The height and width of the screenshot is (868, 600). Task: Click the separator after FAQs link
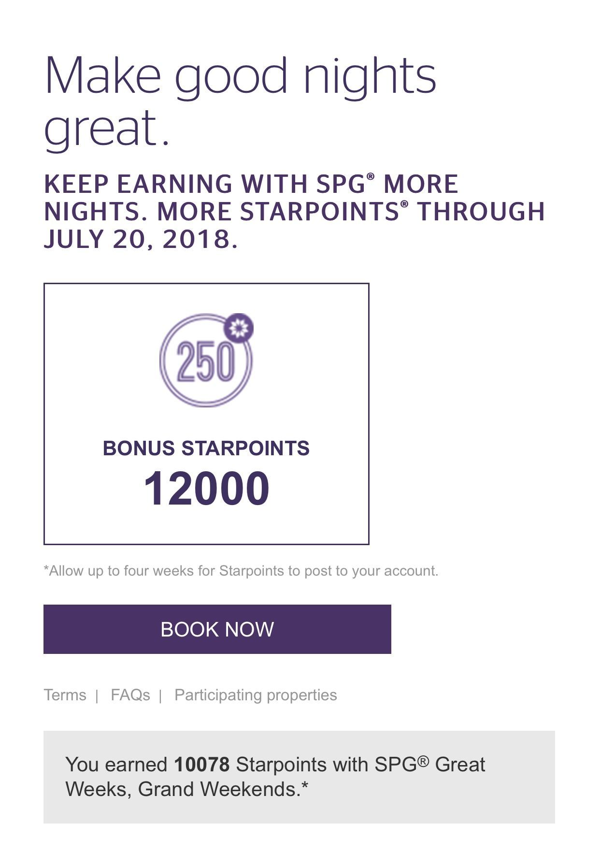[x=160, y=696]
